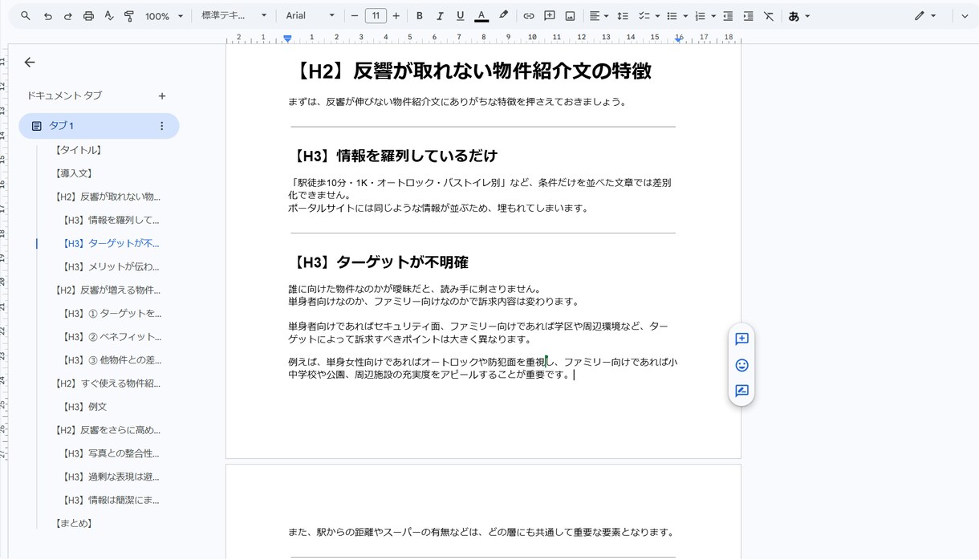Jump to outline heading 【H2】反響が取れない物…
979x560 pixels.
[108, 197]
